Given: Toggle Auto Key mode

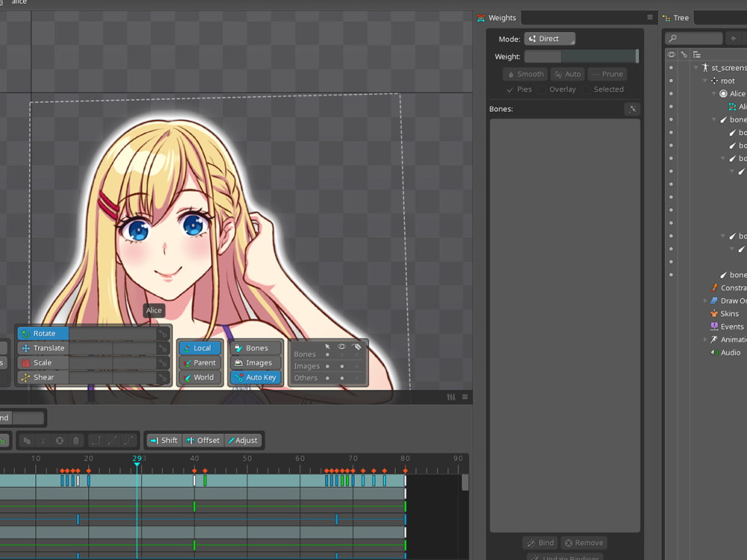Looking at the screenshot, I should [255, 377].
